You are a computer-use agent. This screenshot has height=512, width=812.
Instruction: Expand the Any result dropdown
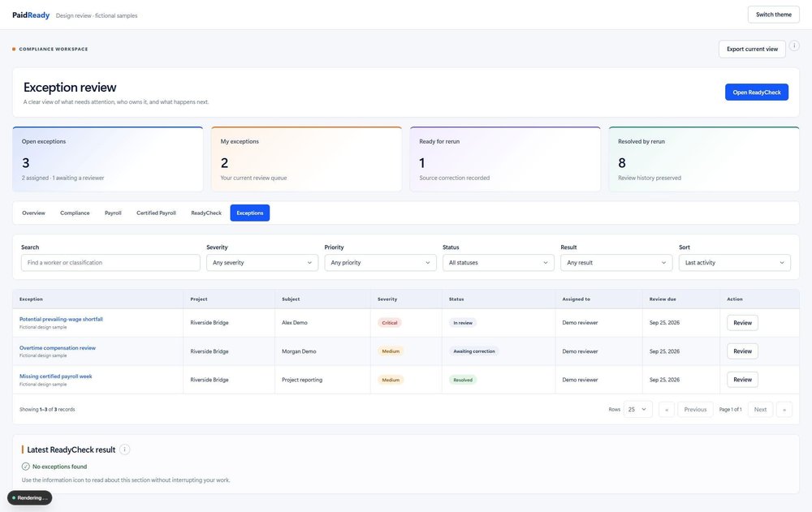tap(616, 262)
